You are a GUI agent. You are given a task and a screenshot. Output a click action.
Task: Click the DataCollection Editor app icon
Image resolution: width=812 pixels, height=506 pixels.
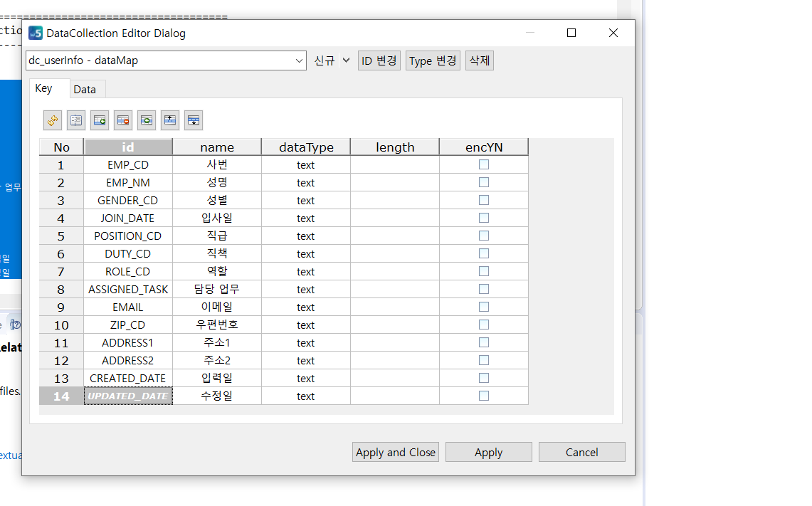click(x=35, y=33)
